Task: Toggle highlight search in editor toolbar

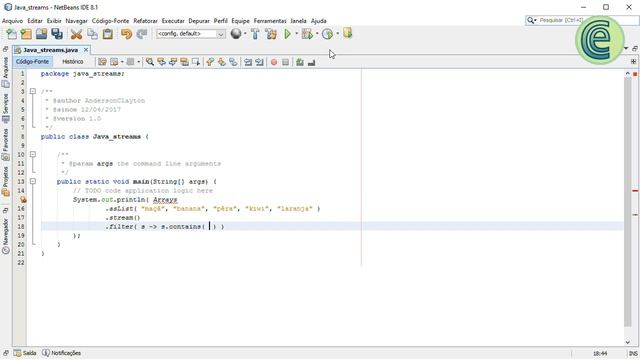Action: 184,62
